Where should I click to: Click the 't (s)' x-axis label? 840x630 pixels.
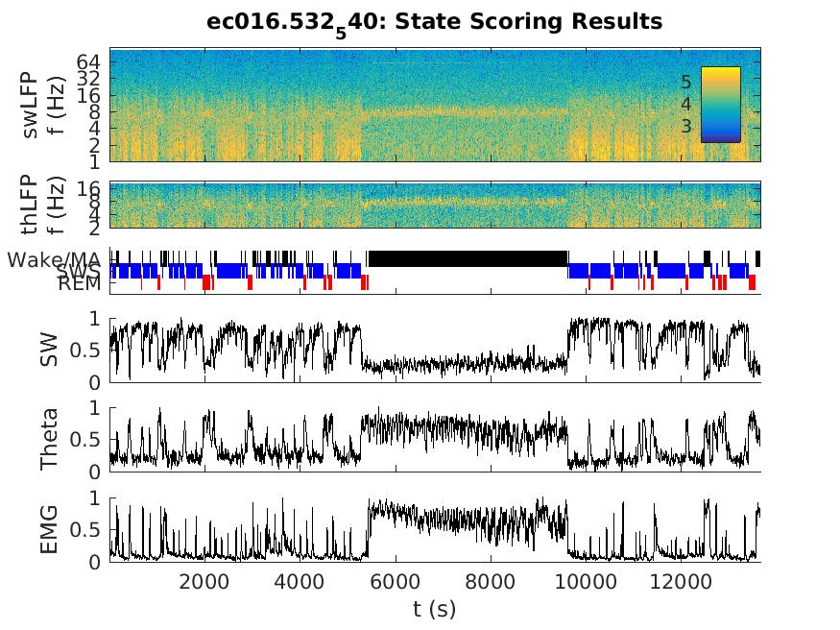(x=434, y=608)
